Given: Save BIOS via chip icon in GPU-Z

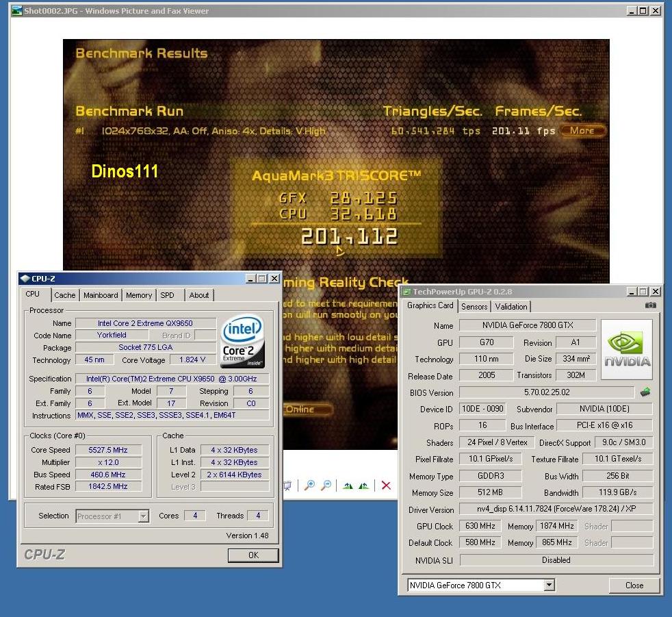Looking at the screenshot, I should pos(645,392).
